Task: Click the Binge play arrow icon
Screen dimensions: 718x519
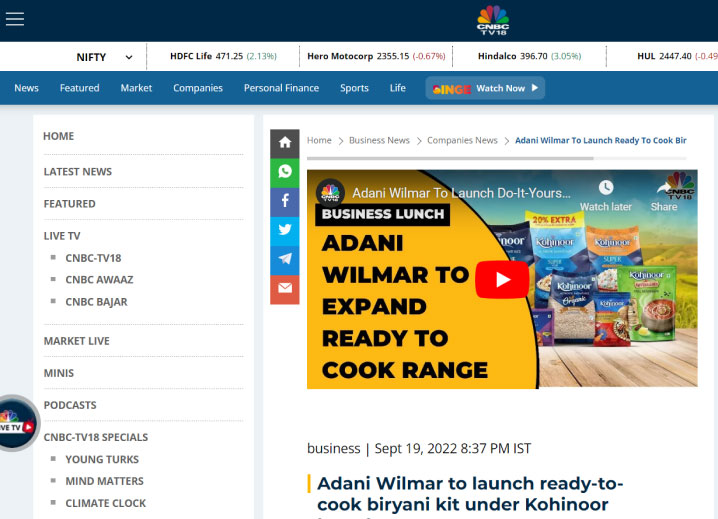Action: point(534,88)
